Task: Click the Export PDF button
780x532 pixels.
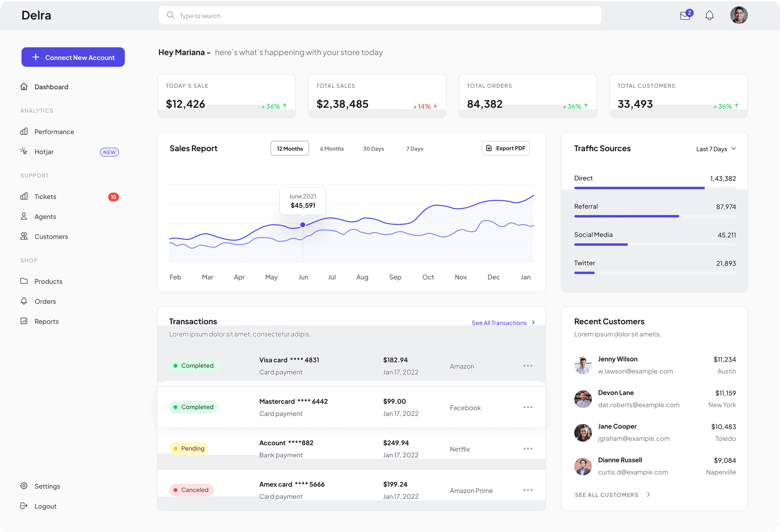Action: [506, 148]
